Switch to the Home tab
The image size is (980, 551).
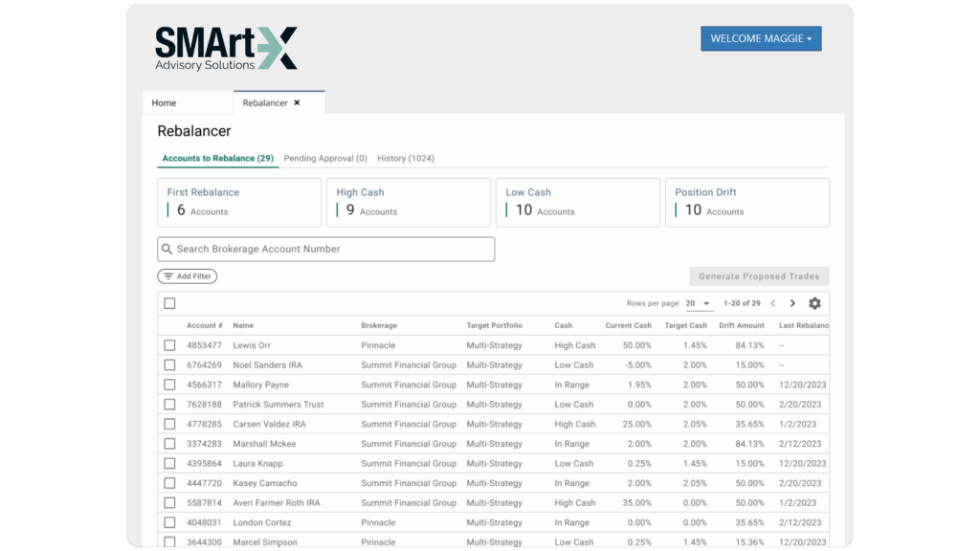tap(165, 102)
